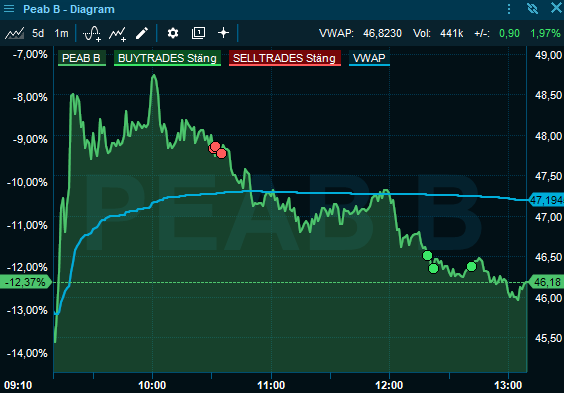The height and width of the screenshot is (393, 564).
Task: Open the vertical three-dot options menu
Action: point(509,9)
